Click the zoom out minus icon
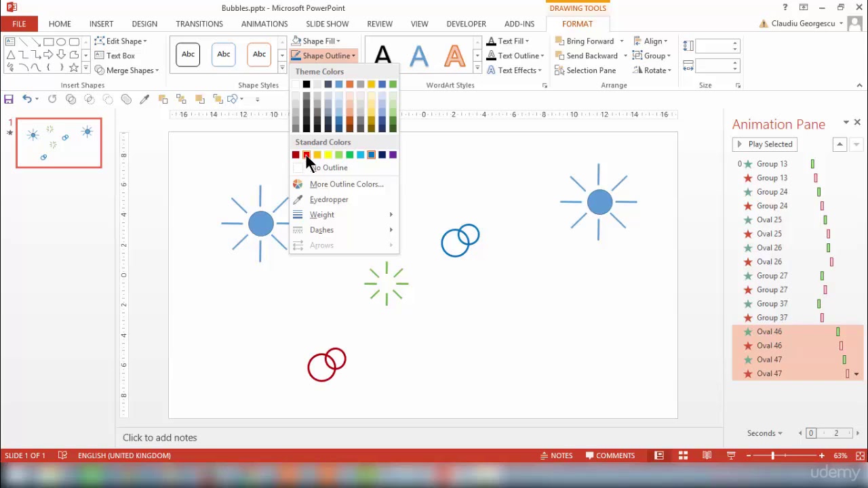Image resolution: width=868 pixels, height=488 pixels. click(x=750, y=455)
